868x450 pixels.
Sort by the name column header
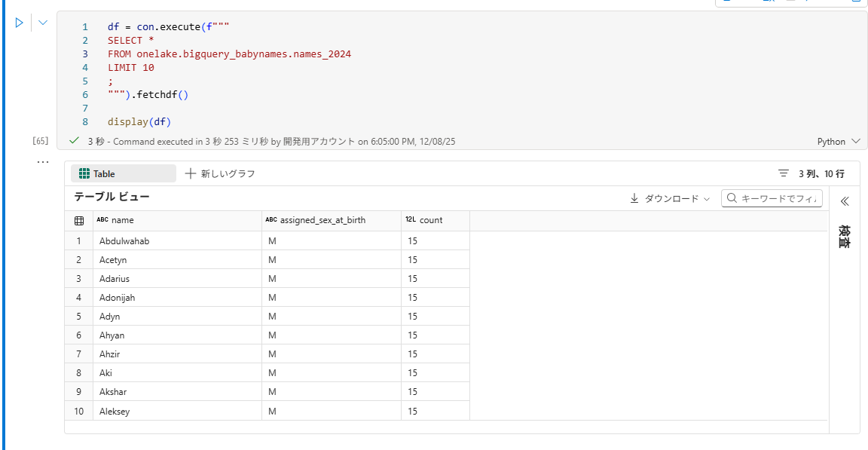(x=177, y=220)
